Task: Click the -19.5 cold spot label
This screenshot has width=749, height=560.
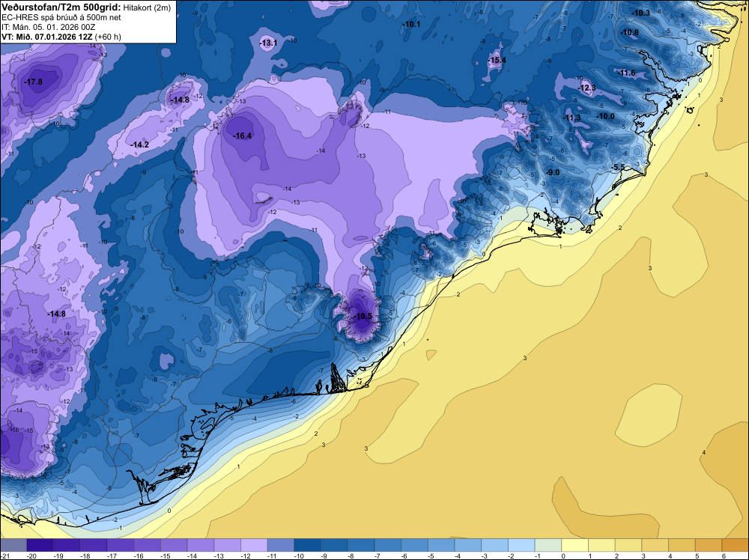Action: click(363, 316)
